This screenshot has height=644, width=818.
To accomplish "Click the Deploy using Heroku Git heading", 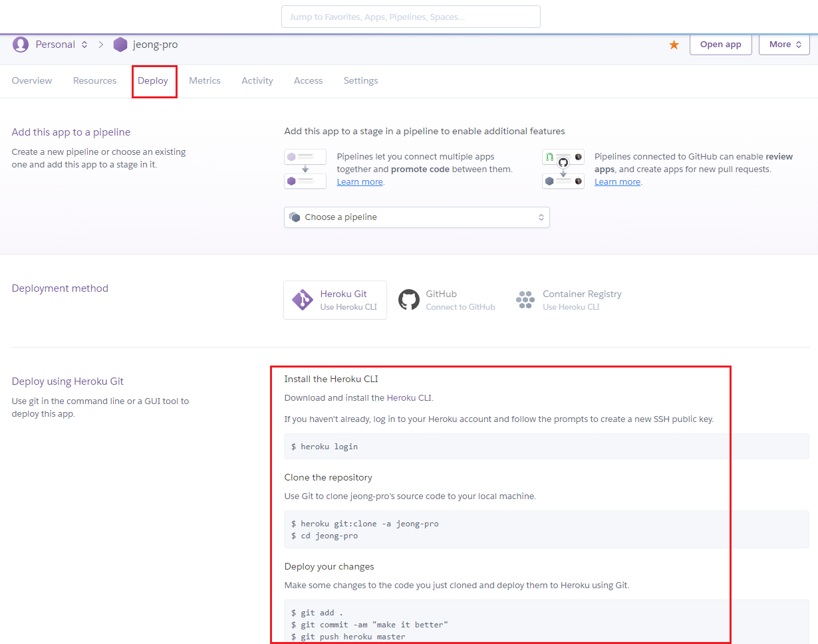I will [x=68, y=381].
